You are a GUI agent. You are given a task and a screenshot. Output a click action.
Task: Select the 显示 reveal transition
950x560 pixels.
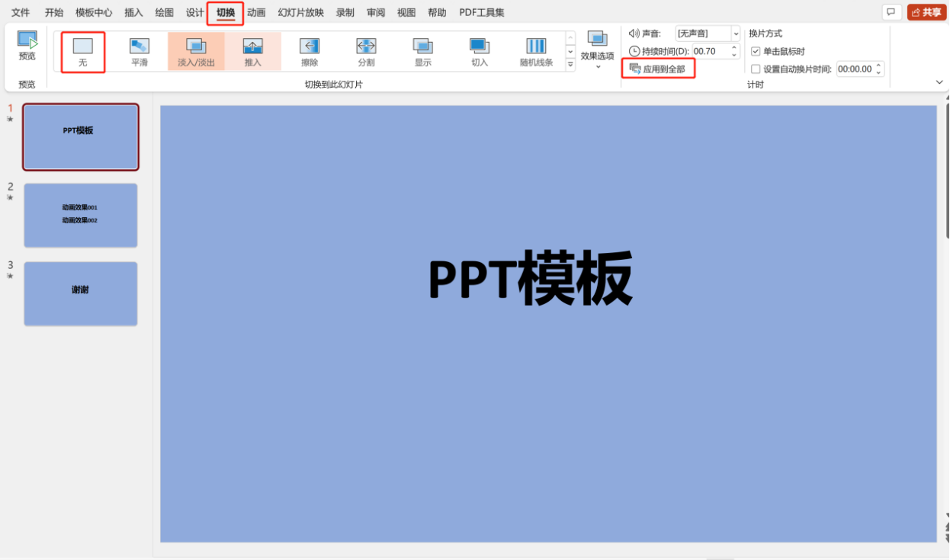pos(423,52)
